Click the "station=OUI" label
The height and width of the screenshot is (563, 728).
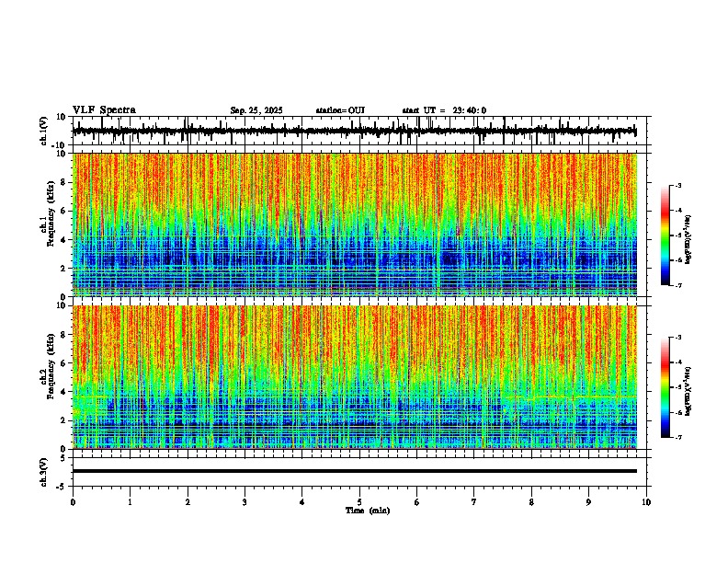click(340, 110)
